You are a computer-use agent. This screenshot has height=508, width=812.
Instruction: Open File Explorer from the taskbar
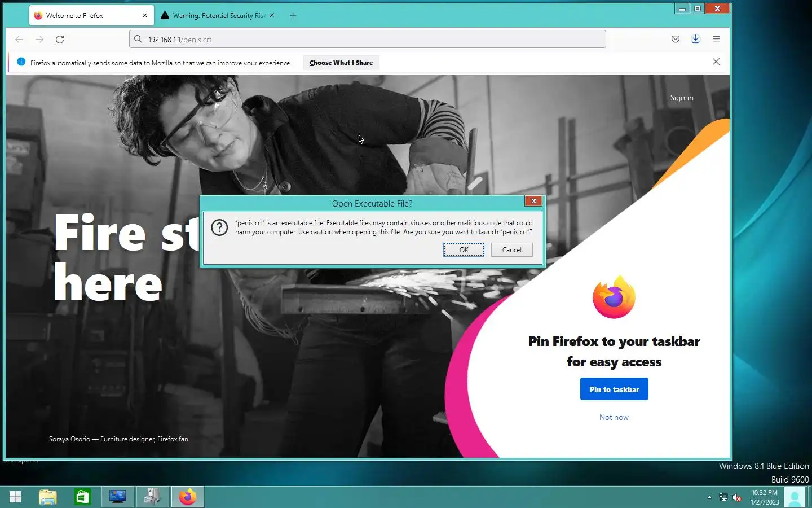tap(48, 497)
